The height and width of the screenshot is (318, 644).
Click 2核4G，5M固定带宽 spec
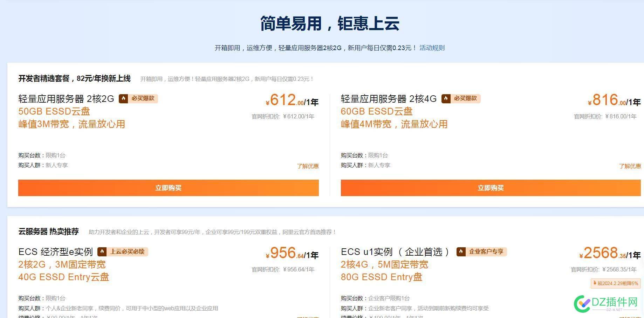point(384,264)
